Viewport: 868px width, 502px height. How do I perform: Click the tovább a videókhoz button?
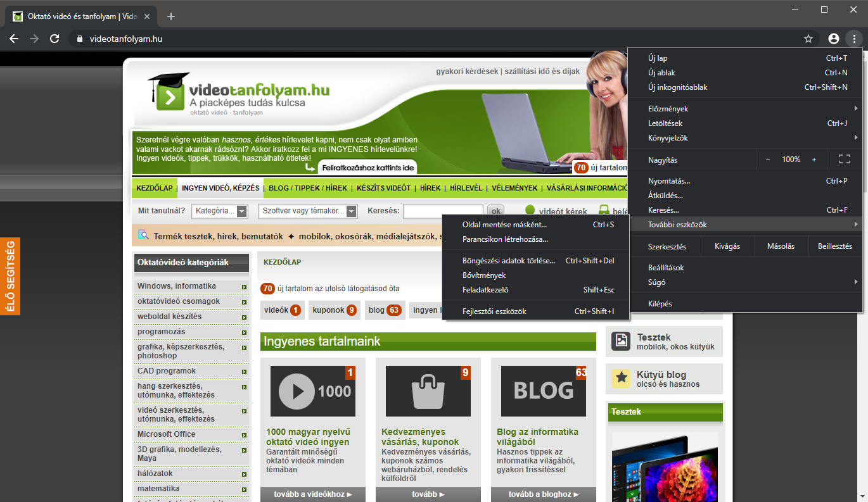point(313,494)
